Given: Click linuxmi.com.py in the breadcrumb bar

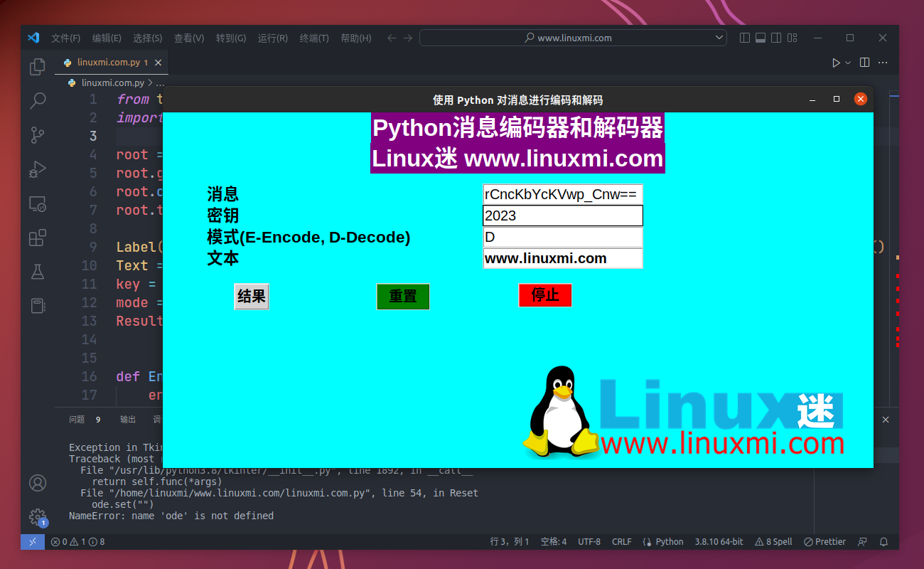Looking at the screenshot, I should [x=112, y=83].
